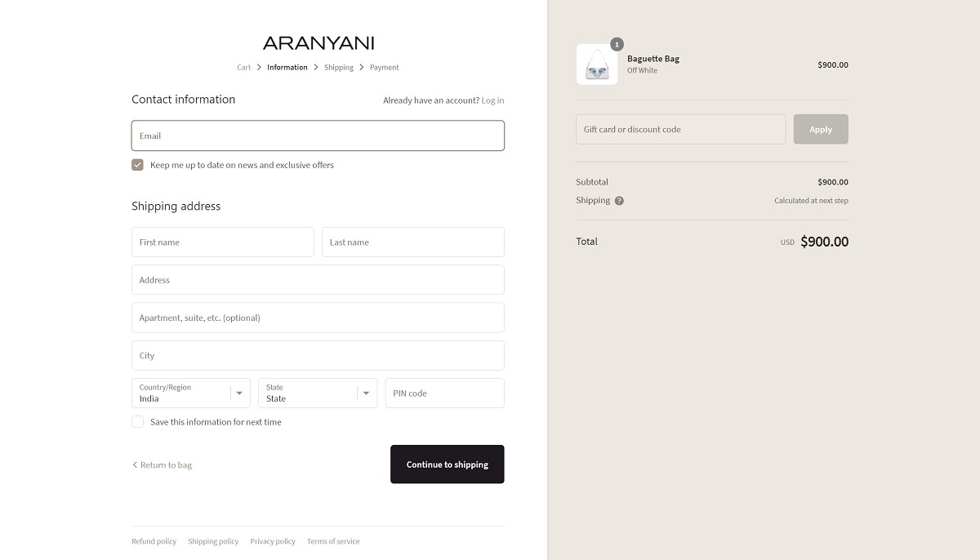Viewport: 980px width, 560px height.
Task: Focus the PIN code field
Action: [444, 393]
